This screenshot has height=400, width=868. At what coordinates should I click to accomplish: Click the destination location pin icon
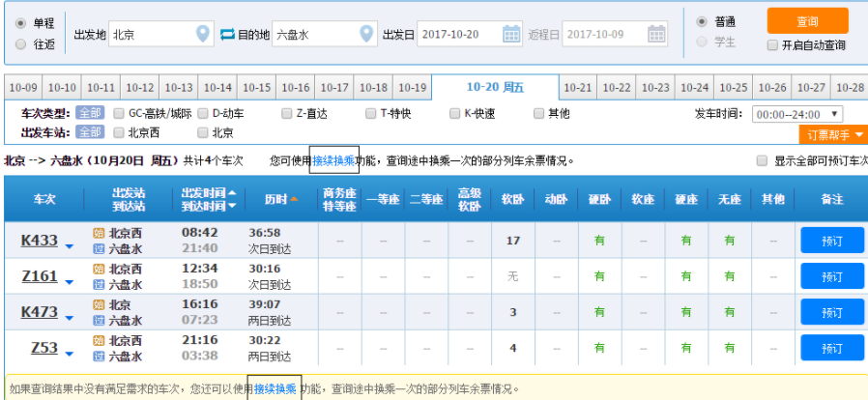coord(365,34)
